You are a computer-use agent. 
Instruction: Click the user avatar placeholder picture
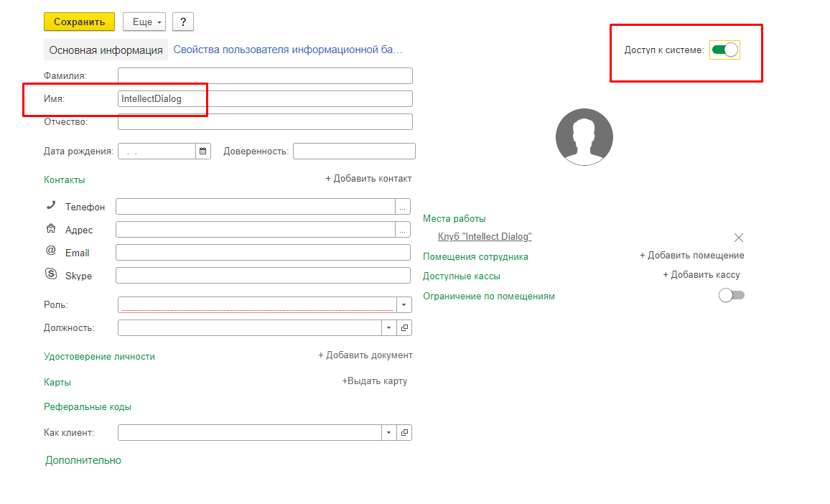click(584, 137)
